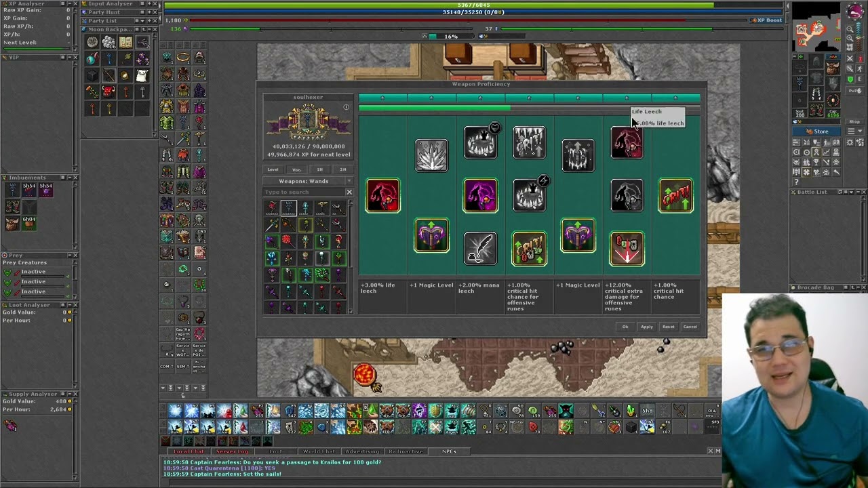The width and height of the screenshot is (868, 488).
Task: Click the white bag item in Moon Backpack
Action: (142, 75)
